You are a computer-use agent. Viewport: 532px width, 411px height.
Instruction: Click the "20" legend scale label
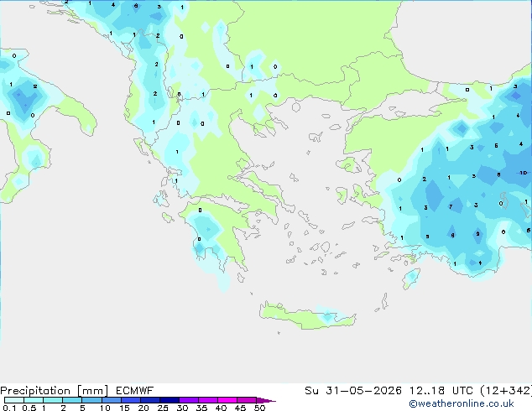[x=143, y=408]
